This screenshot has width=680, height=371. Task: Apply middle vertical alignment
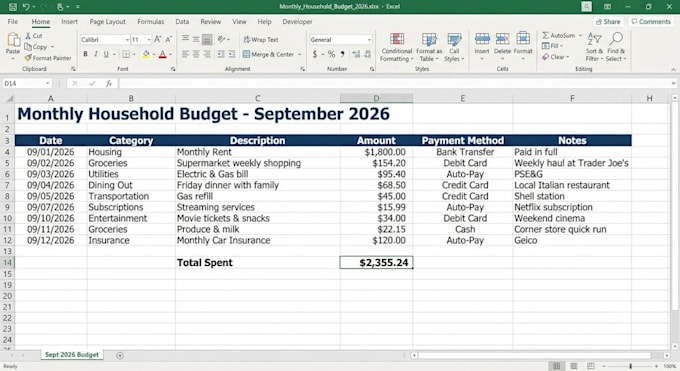click(x=196, y=39)
